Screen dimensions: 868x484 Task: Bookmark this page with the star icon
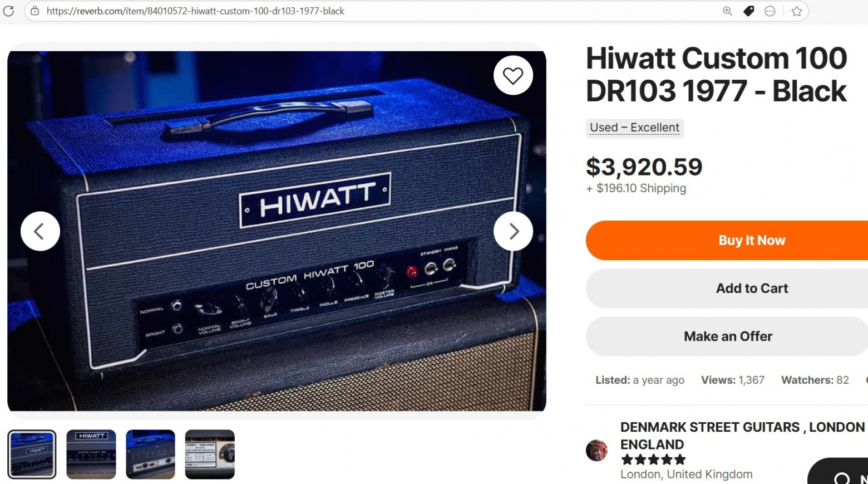coord(797,11)
